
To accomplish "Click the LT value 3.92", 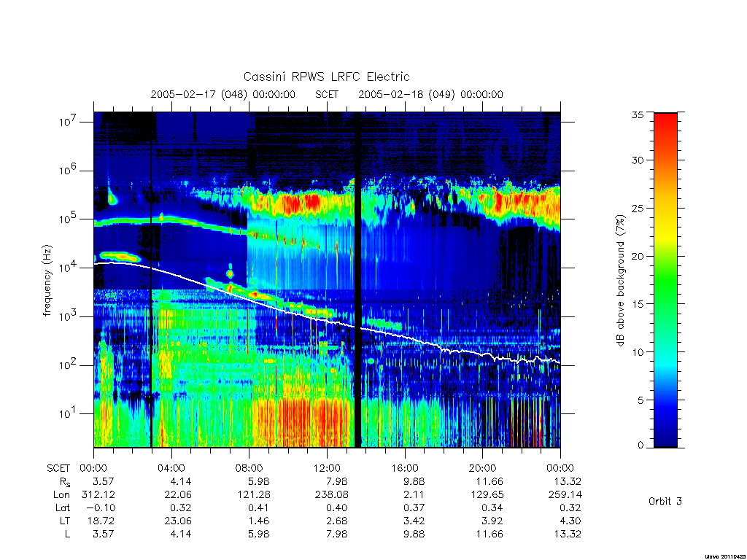I will (492, 521).
